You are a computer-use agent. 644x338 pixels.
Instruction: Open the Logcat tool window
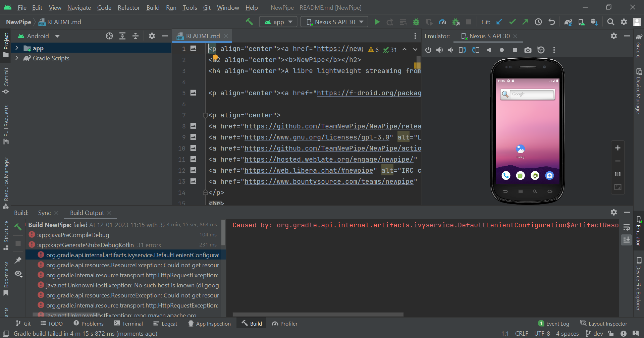(x=165, y=324)
